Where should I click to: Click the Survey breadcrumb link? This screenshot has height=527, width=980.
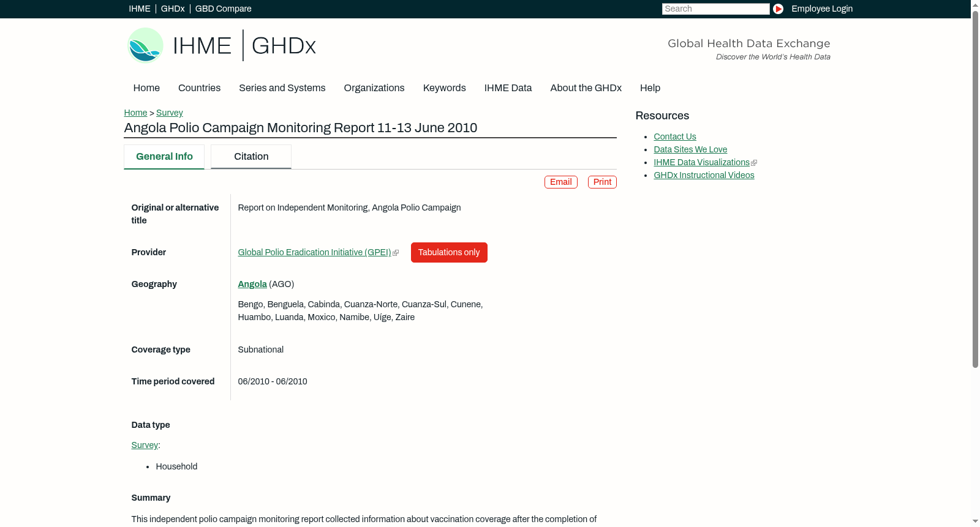(x=170, y=113)
